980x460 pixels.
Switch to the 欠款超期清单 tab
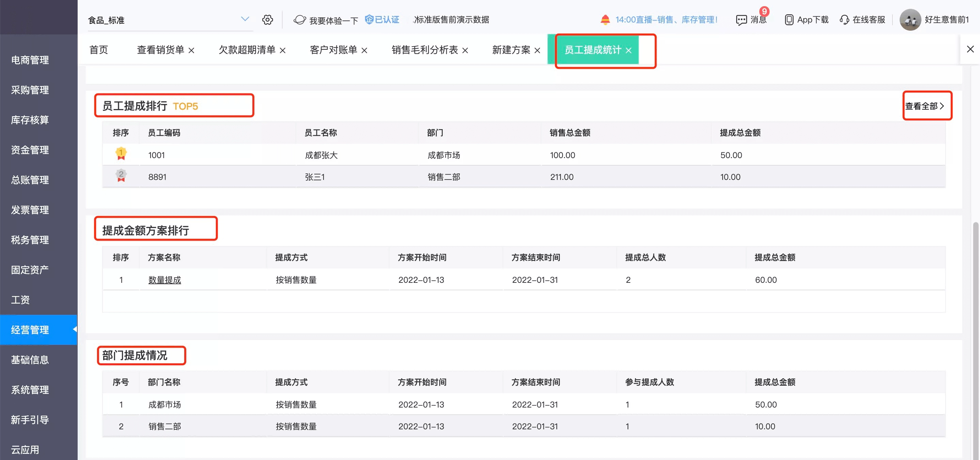247,50
